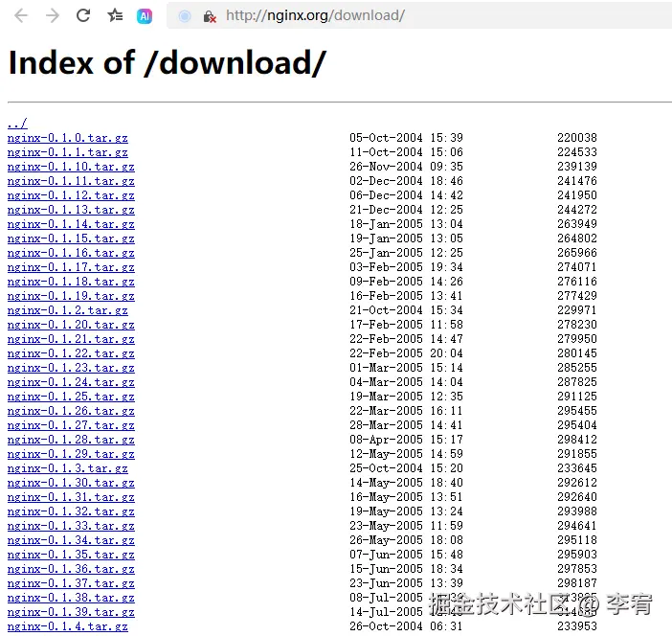Click nginx-0.1.14.tar.gz file link
Screen dimensions: 672x636
click(x=71, y=224)
